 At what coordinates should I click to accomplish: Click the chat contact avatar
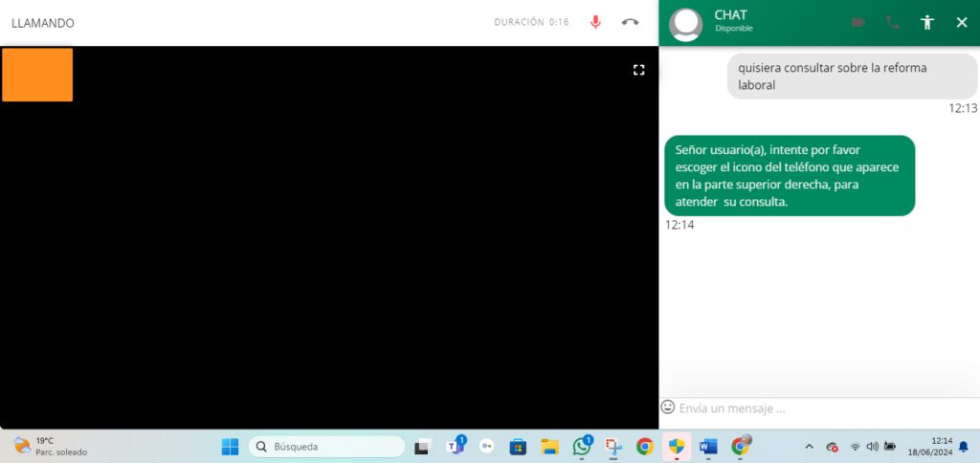coord(685,24)
